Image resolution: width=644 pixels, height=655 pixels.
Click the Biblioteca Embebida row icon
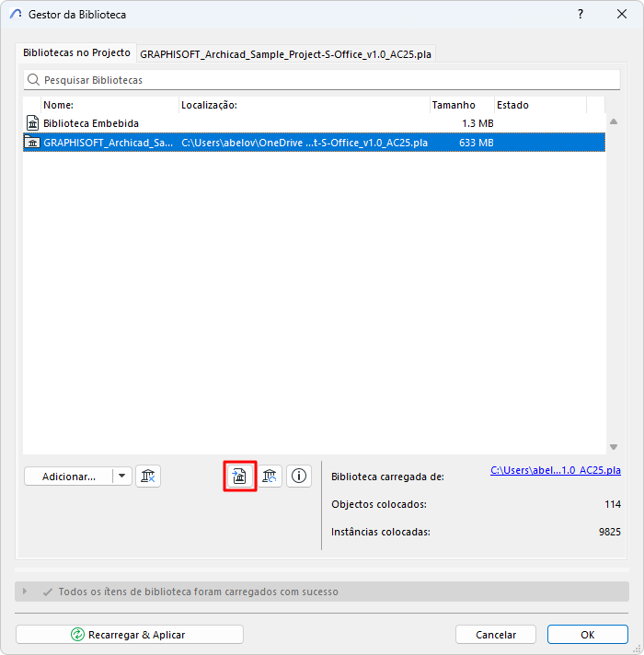click(x=32, y=123)
